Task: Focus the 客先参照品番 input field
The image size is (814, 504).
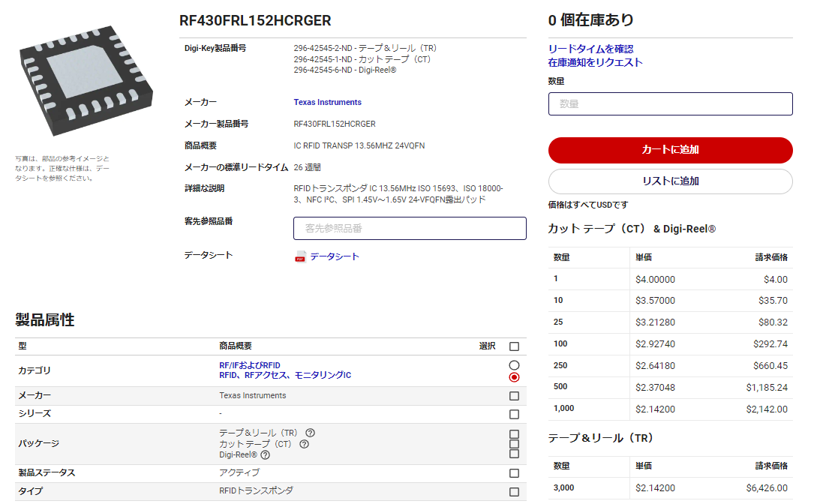Action: (410, 229)
